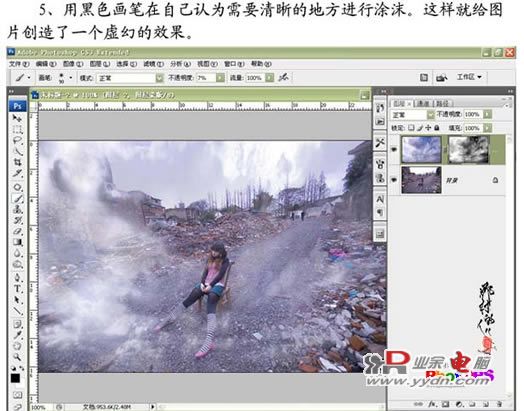
Task: Select the Horizontal Type tool
Action: [x=17, y=289]
